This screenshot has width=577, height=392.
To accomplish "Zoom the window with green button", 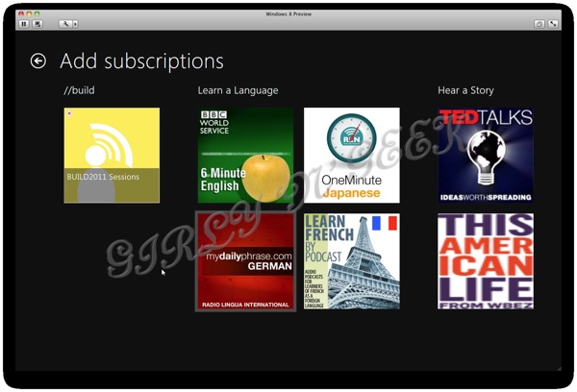I will pyautogui.click(x=37, y=13).
